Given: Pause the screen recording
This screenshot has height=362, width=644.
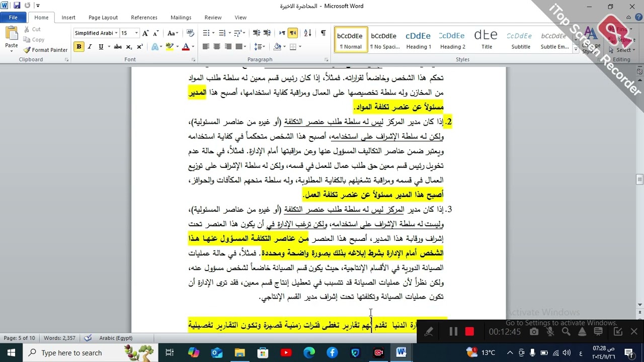Looking at the screenshot, I should coord(453,332).
